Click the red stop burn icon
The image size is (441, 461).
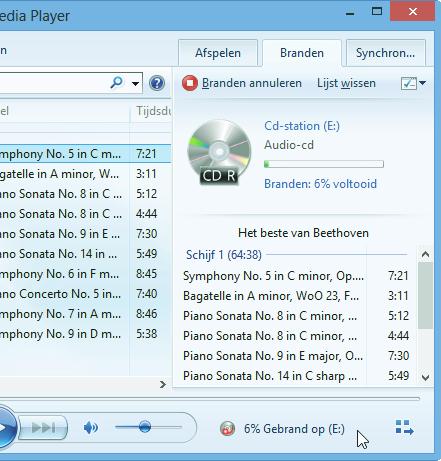coord(190,83)
